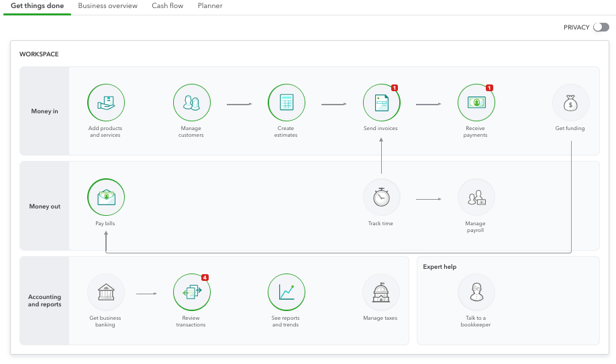Viewport: 616px width, 364px height.
Task: Click the Track time label
Action: (380, 223)
